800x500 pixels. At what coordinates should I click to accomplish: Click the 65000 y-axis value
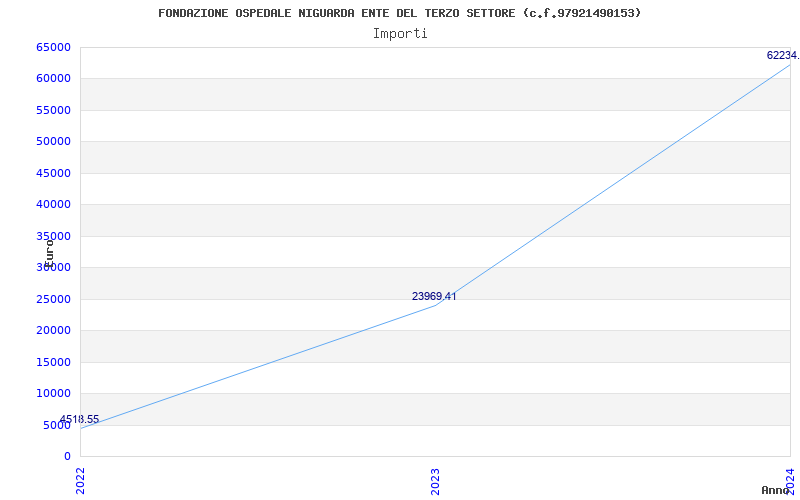pyautogui.click(x=53, y=47)
